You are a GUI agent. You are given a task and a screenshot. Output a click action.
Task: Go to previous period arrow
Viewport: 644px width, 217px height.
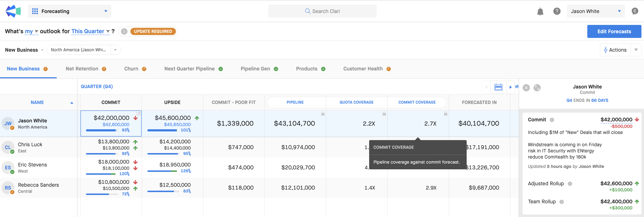tap(486, 87)
